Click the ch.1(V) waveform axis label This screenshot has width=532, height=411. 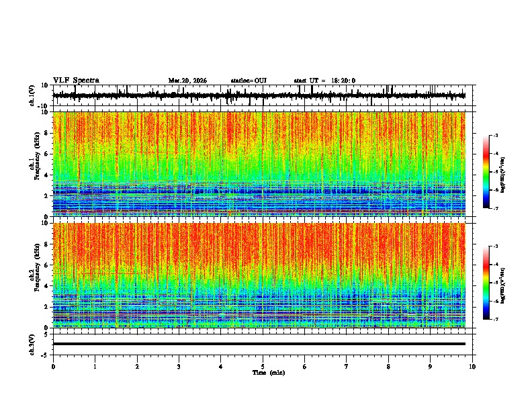(x=32, y=95)
